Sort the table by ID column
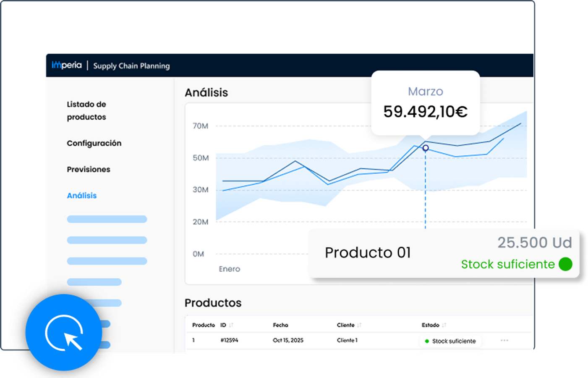 [x=231, y=325]
